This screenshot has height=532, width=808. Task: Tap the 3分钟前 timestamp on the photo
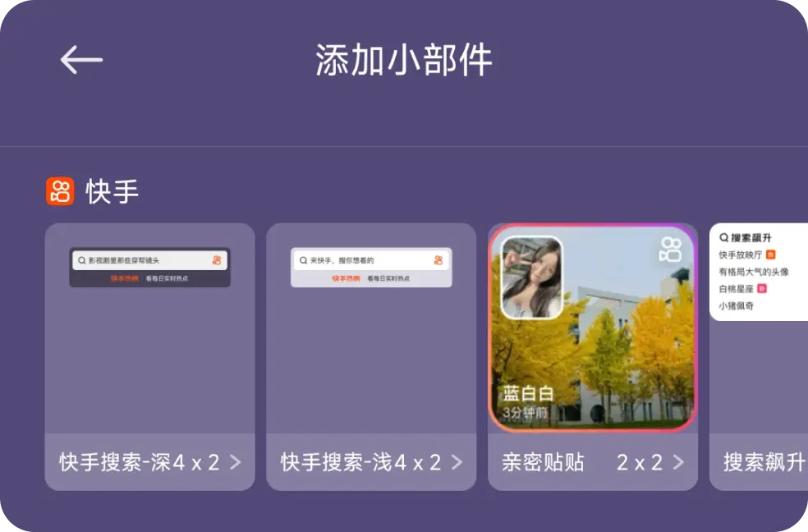(525, 412)
